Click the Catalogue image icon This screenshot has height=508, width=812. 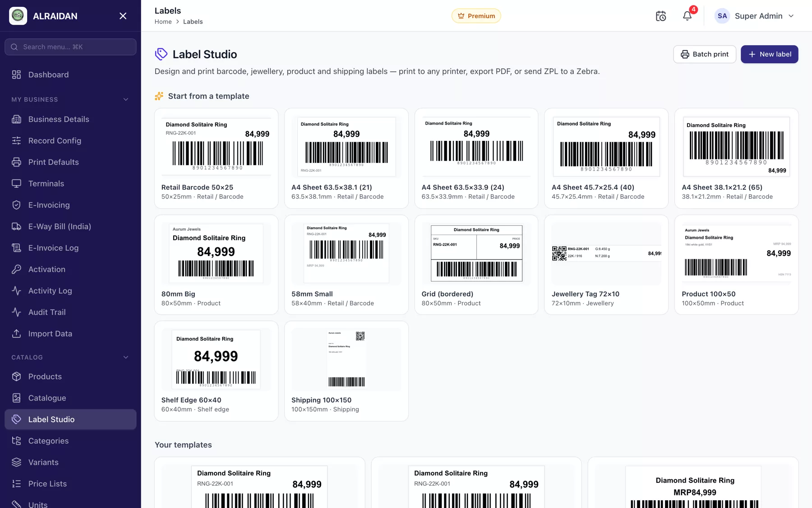[x=16, y=398]
